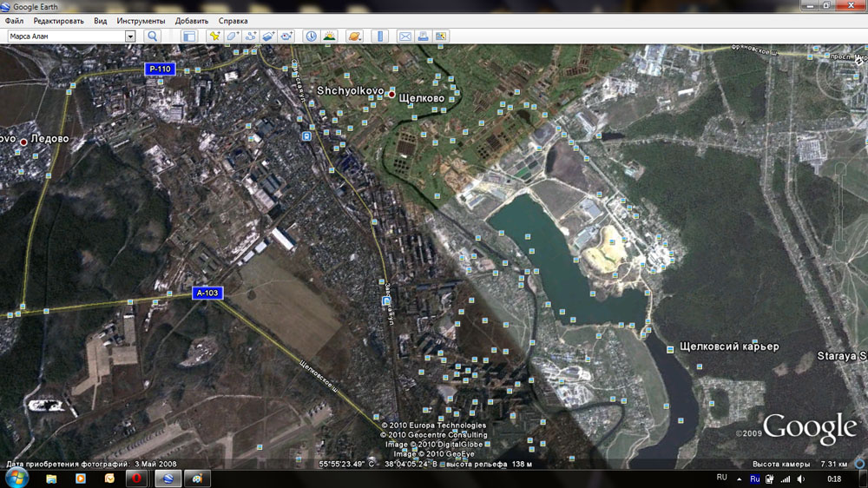Select the Add Image Overlay tool
The width and height of the screenshot is (868, 488).
268,36
